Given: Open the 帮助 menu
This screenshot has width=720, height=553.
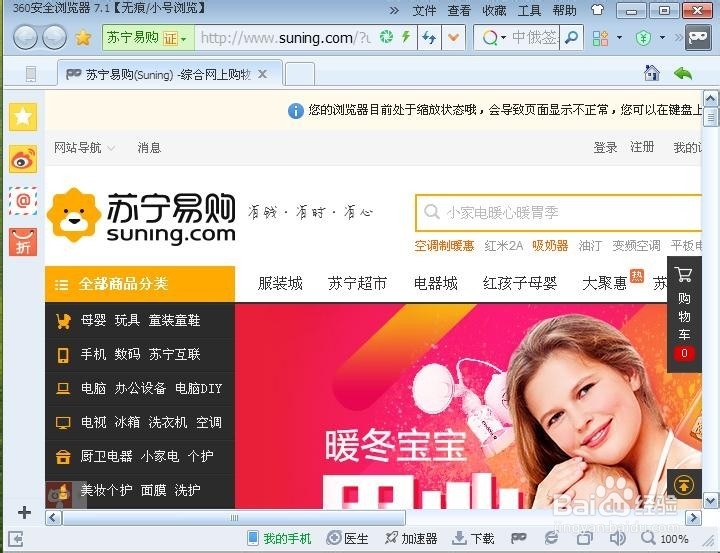Looking at the screenshot, I should click(x=564, y=10).
